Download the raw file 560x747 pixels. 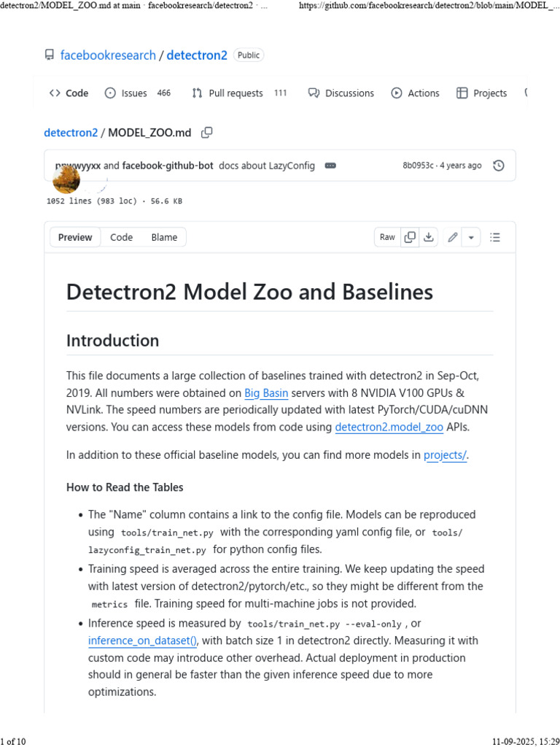point(429,237)
